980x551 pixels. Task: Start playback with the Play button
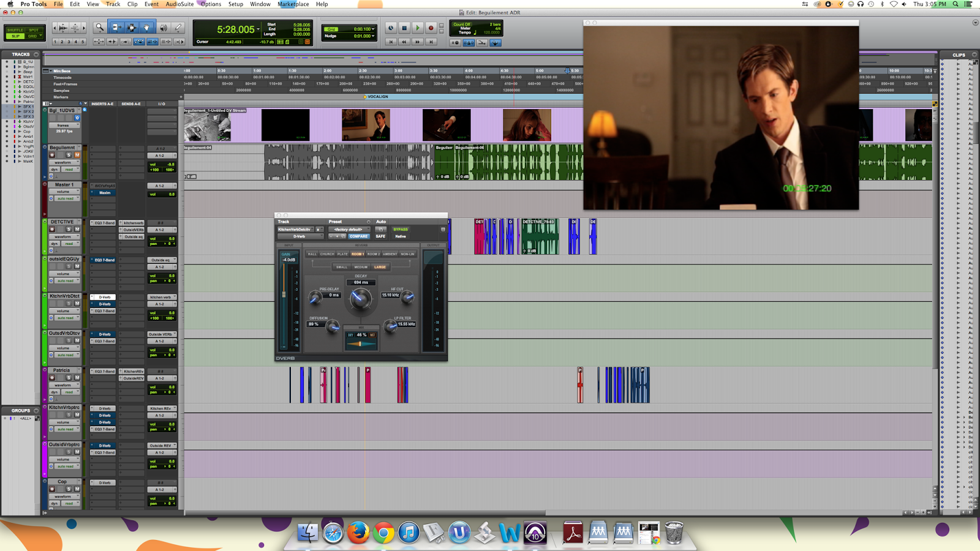pyautogui.click(x=418, y=28)
